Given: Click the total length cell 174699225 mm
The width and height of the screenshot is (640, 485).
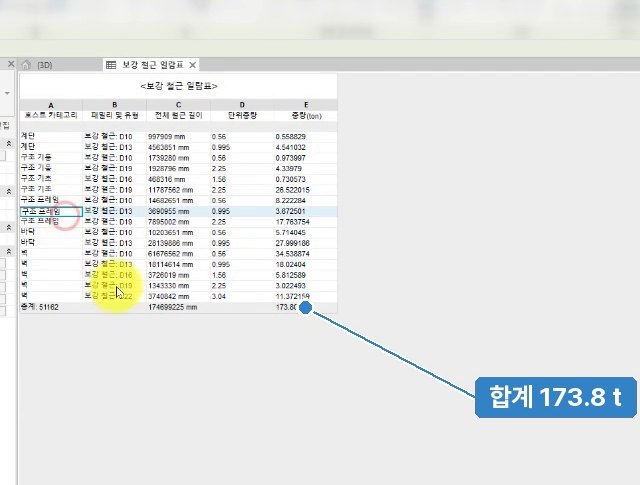Looking at the screenshot, I should tap(178, 307).
